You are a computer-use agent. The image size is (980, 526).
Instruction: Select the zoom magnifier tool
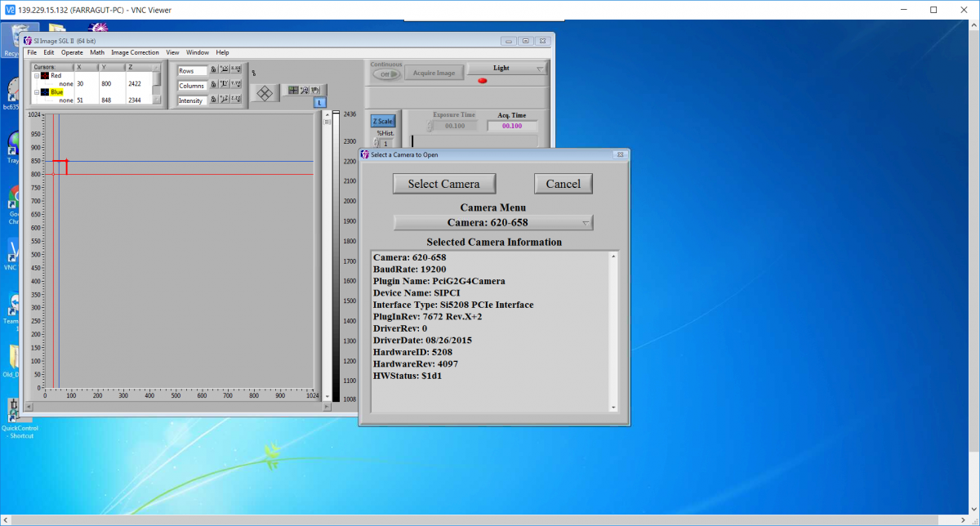click(x=304, y=90)
